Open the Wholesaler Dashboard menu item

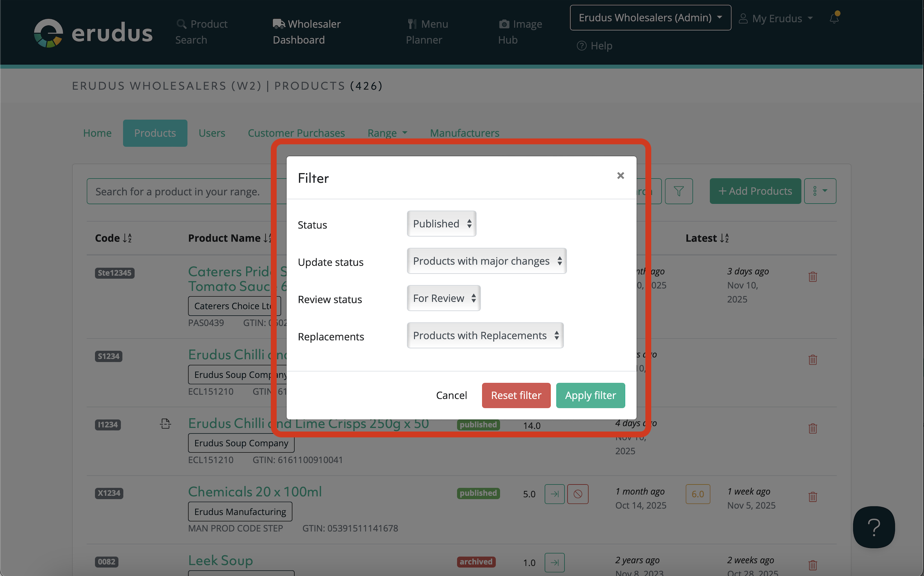coord(306,32)
